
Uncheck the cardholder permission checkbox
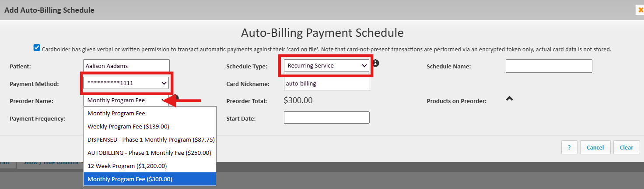click(37, 48)
